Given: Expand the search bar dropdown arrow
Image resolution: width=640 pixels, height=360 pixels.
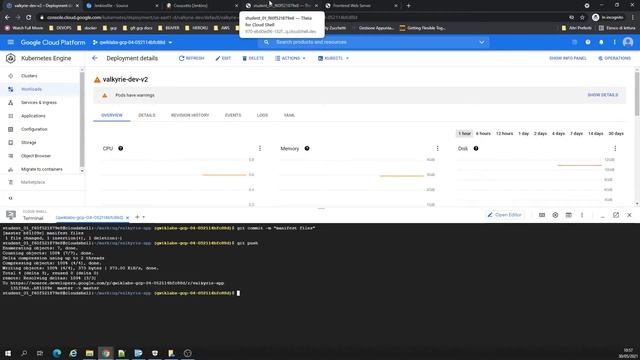Looking at the screenshot, I should tap(482, 42).
